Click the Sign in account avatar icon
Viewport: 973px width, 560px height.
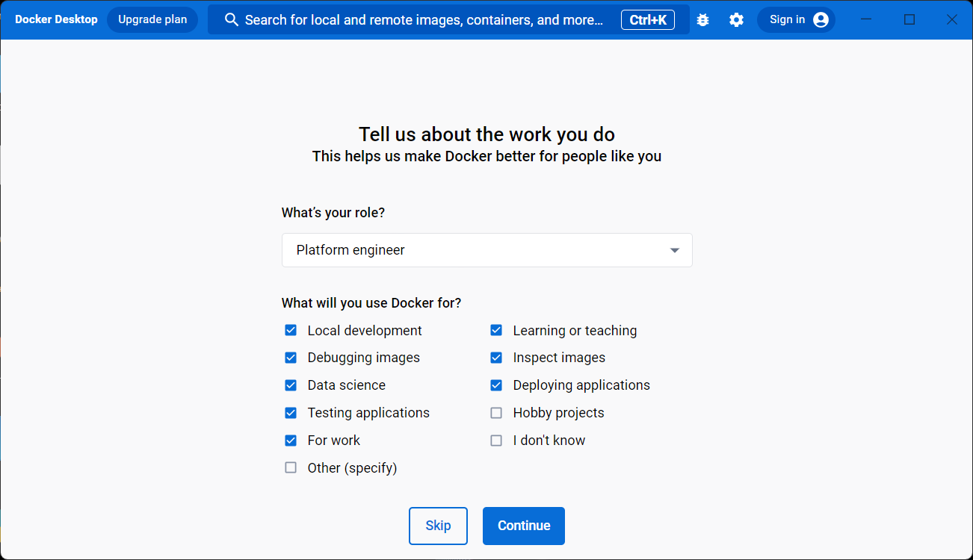821,20
